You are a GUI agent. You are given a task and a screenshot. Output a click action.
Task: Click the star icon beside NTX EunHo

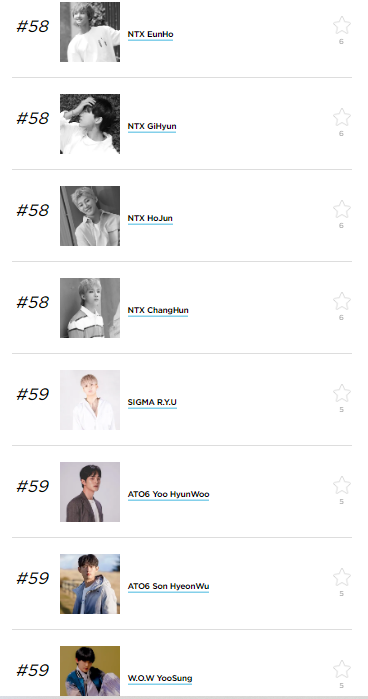tap(342, 25)
